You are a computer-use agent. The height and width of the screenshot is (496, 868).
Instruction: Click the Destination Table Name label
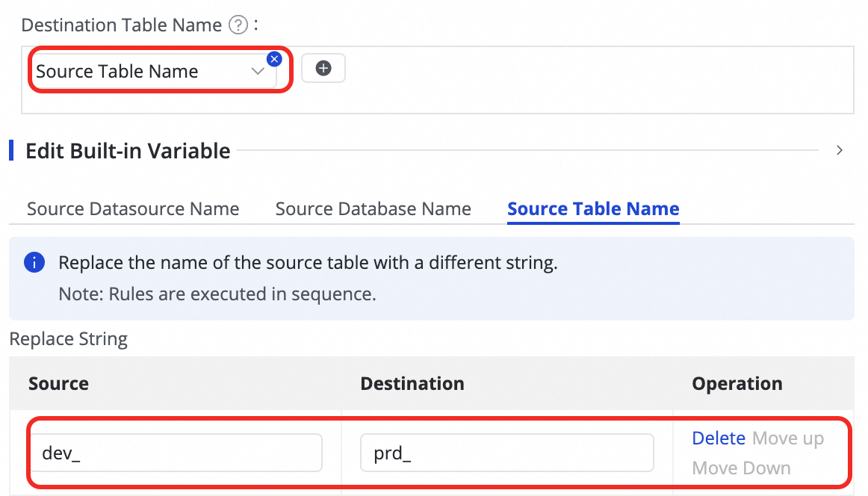click(121, 25)
